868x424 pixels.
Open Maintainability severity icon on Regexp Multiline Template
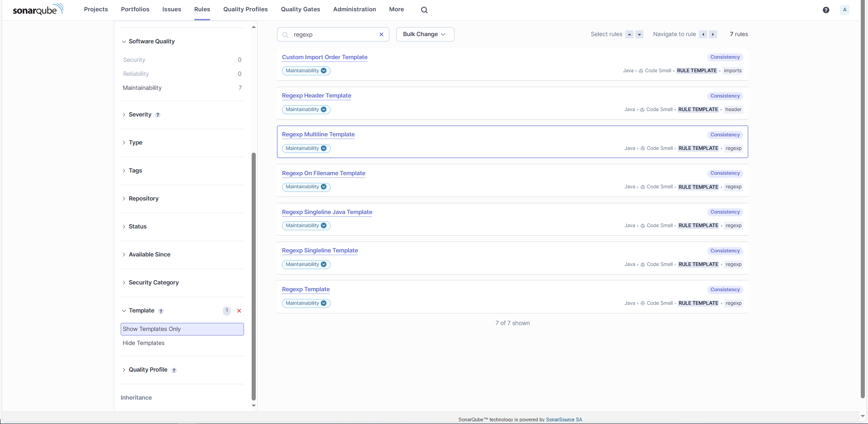pos(324,149)
